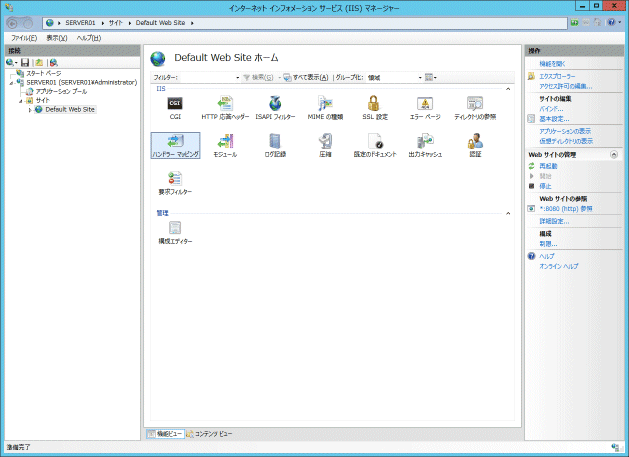Select the ハンドラー マッピング icon
The image size is (629, 457).
point(175,146)
